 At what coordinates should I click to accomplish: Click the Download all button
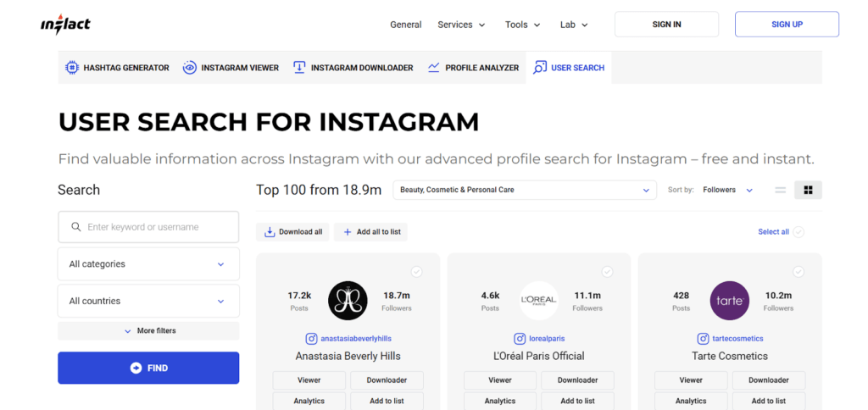pyautogui.click(x=292, y=232)
